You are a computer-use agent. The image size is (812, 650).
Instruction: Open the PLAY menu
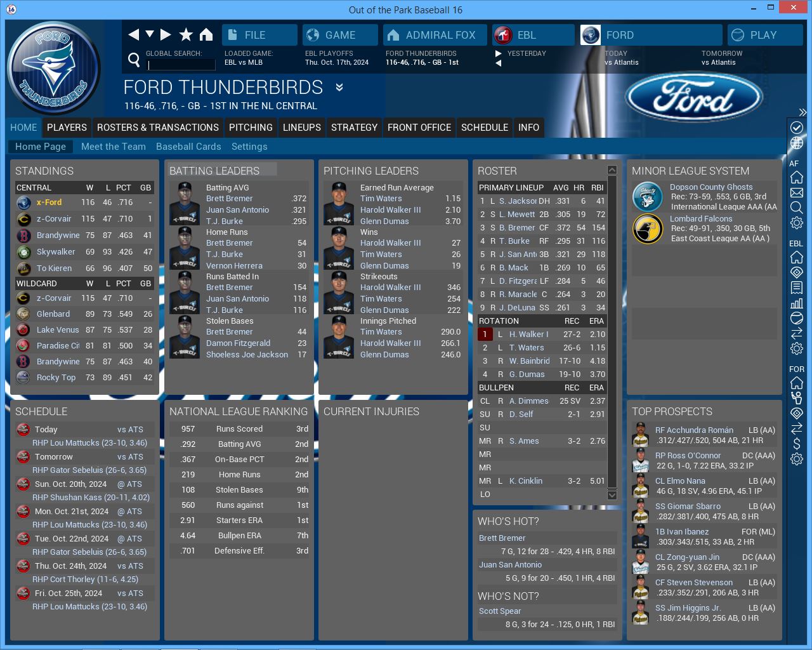[x=765, y=35]
